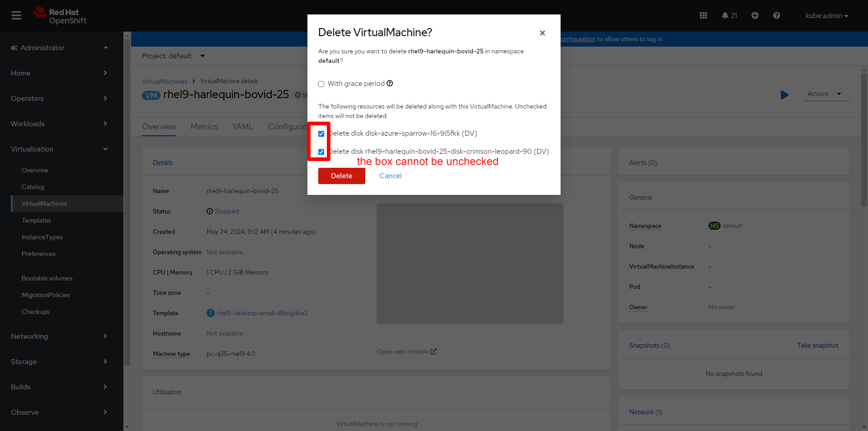The image size is (868, 431).
Task: Expand the Networking navigation section
Action: 61,336
